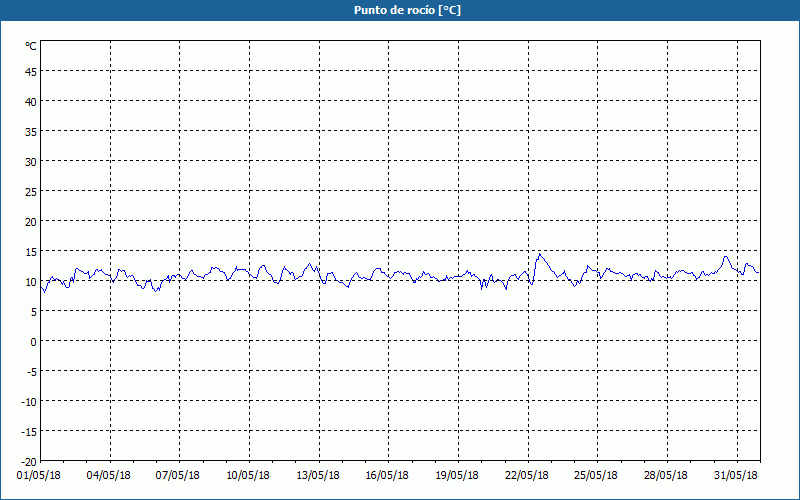Click the dew point peak just after 22/05/18
Viewport: 800px width, 500px height.
coord(539,253)
